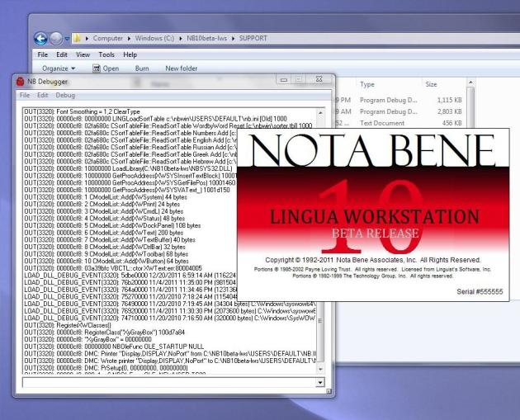Maximize the NB Debugger window
The height and width of the screenshot is (420, 520).
[299, 79]
